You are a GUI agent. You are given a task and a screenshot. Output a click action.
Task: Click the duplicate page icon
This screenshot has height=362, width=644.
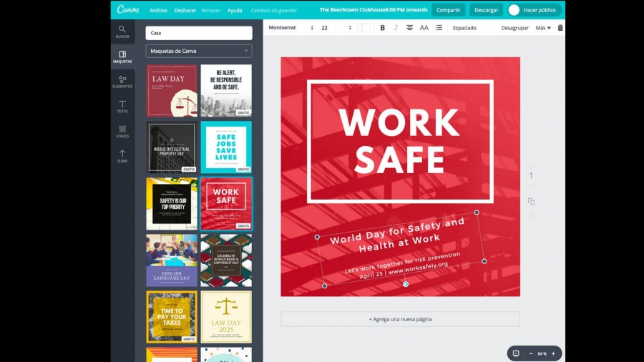click(531, 202)
